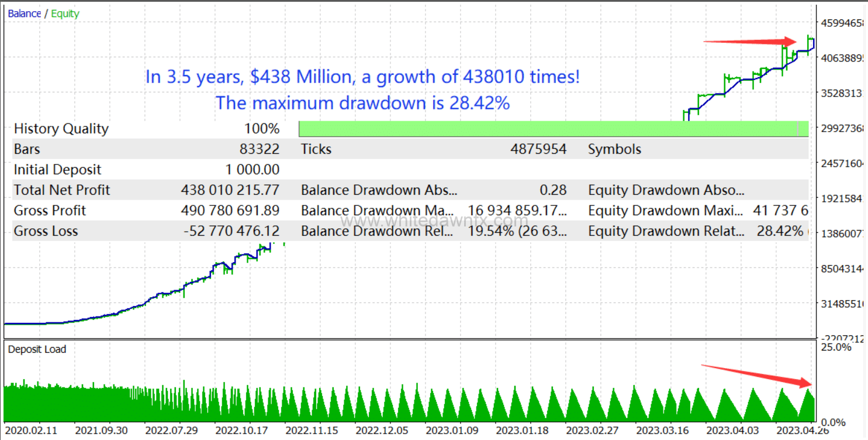The image size is (868, 440).
Task: Select the Initial Deposit value 1 000.00
Action: point(252,170)
